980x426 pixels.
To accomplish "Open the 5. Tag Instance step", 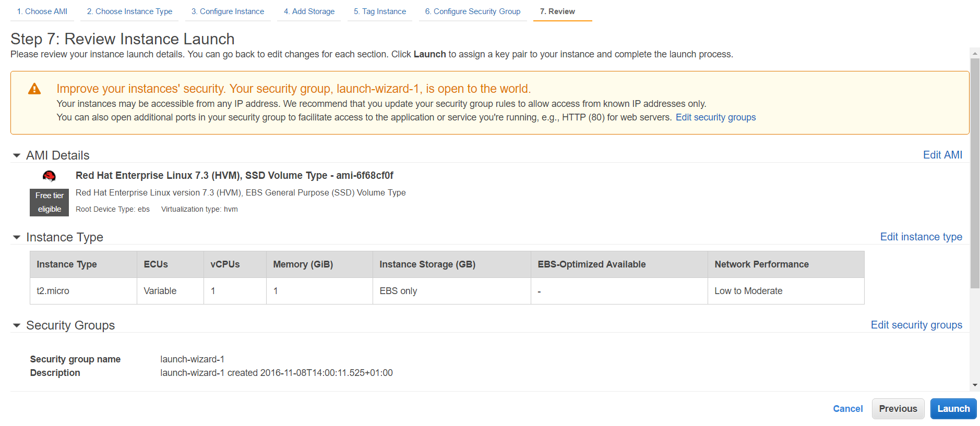I will pos(380,11).
